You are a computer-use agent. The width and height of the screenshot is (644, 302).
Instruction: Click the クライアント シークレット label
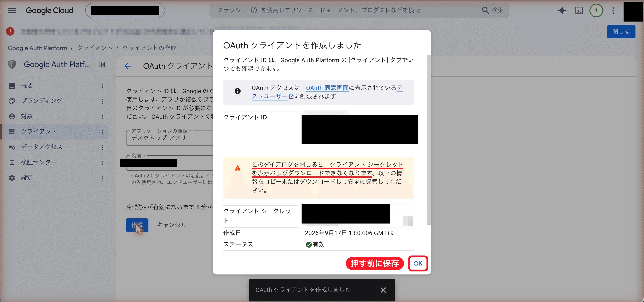click(x=257, y=216)
